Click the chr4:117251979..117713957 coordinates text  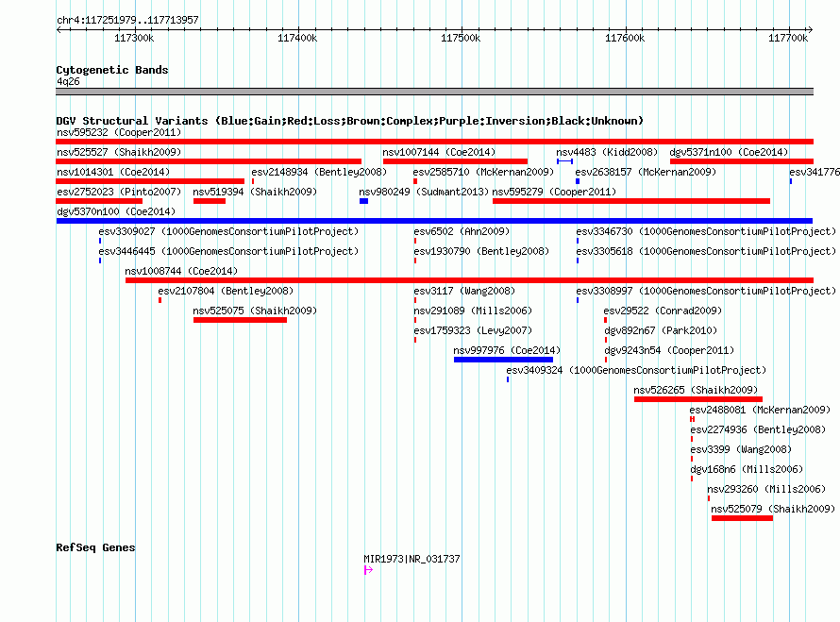click(127, 20)
